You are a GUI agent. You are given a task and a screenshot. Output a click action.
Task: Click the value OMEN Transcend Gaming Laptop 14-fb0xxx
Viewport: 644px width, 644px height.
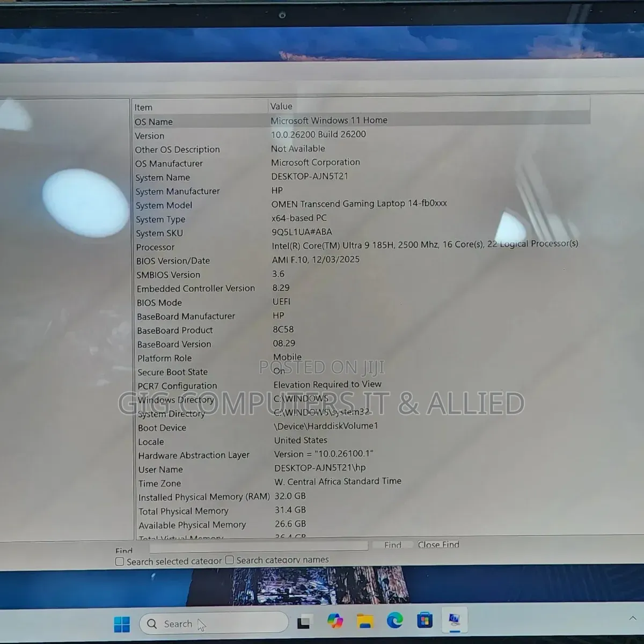click(x=359, y=203)
